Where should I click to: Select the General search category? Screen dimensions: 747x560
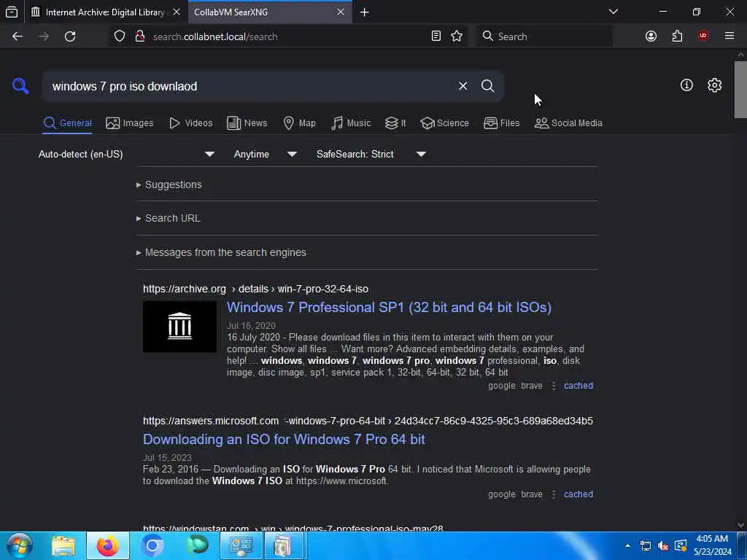67,122
